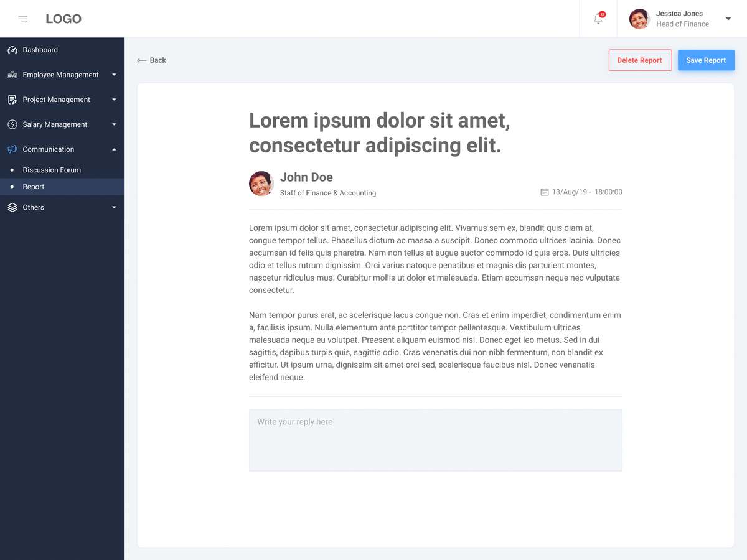Click the Jessica Jones name
The width and height of the screenshot is (747, 560).
click(x=679, y=14)
